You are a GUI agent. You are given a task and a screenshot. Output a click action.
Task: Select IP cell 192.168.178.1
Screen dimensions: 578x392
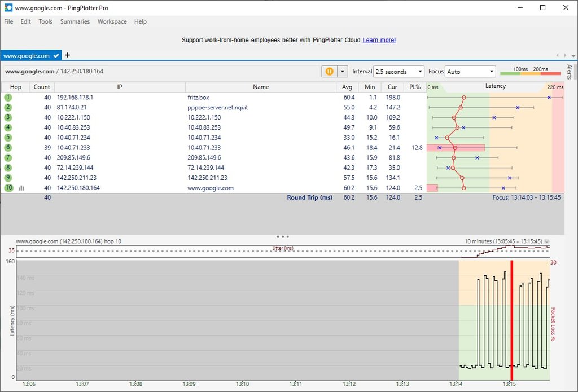(75, 97)
